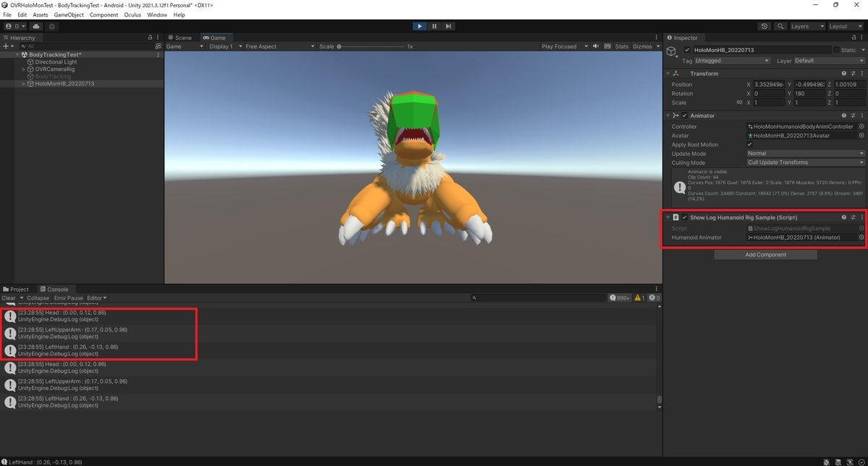
Task: Toggle the Gizmos button
Action: point(642,46)
